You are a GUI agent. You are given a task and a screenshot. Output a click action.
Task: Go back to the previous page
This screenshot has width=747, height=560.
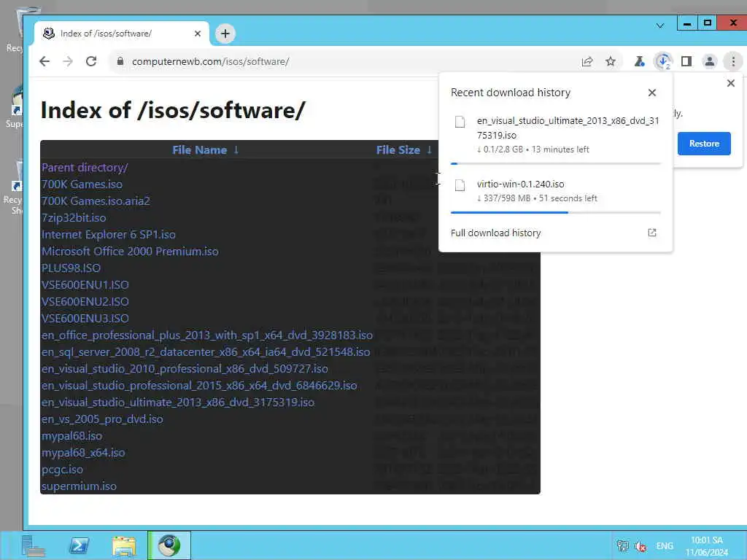44,61
